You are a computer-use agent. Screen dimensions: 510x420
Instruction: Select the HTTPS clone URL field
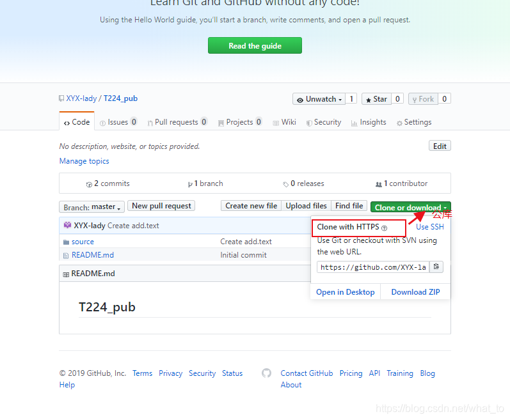click(x=373, y=267)
